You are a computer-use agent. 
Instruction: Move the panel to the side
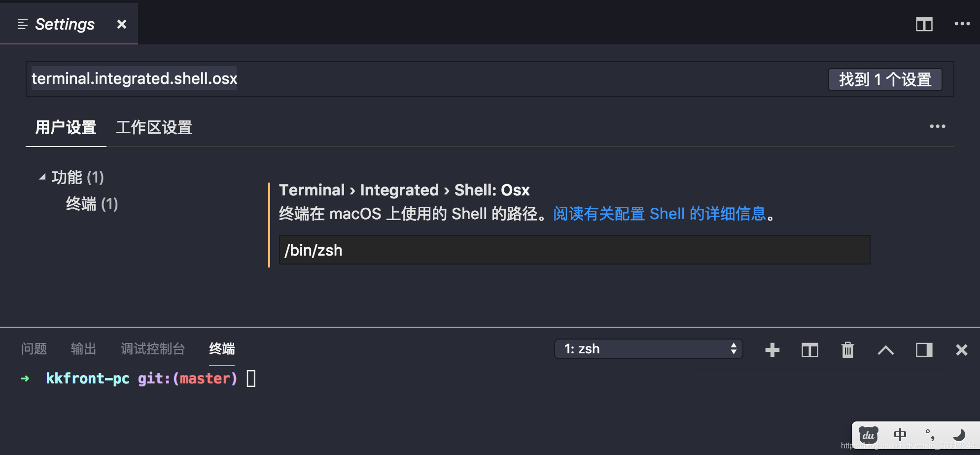coord(924,350)
